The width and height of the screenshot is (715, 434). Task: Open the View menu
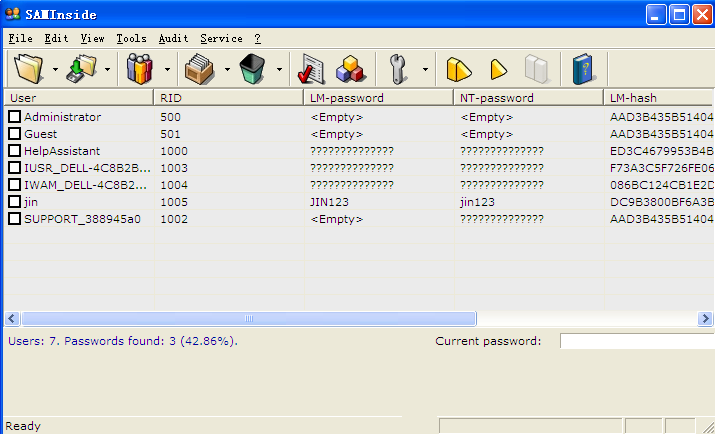click(x=93, y=39)
